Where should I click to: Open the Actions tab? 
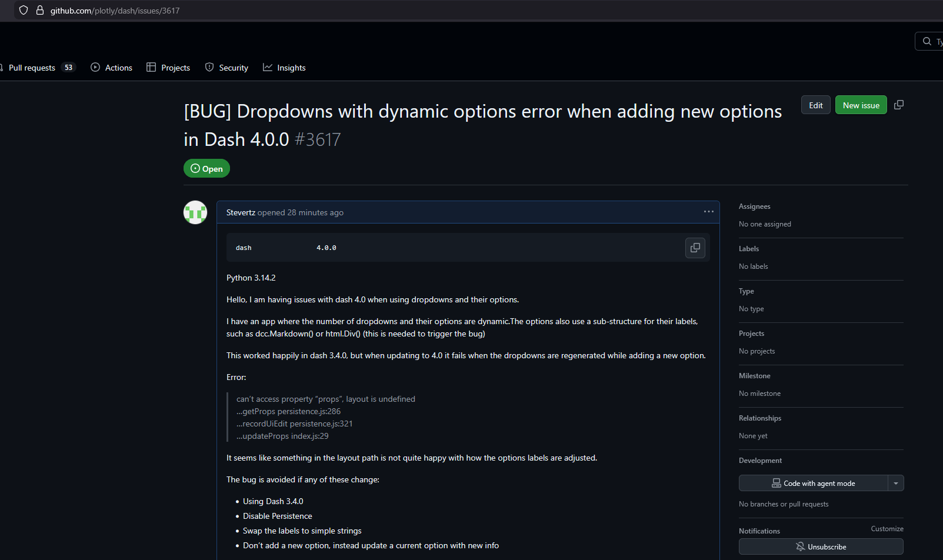pyautogui.click(x=111, y=68)
